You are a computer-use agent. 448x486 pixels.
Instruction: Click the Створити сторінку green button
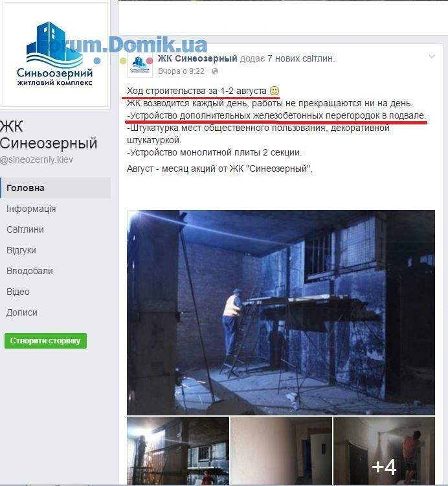[x=45, y=341]
